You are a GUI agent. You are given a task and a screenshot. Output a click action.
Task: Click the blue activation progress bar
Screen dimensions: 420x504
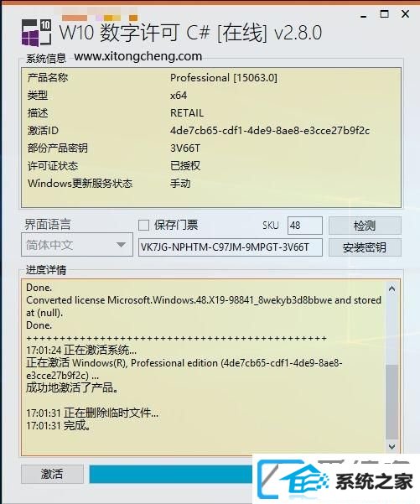(x=171, y=474)
